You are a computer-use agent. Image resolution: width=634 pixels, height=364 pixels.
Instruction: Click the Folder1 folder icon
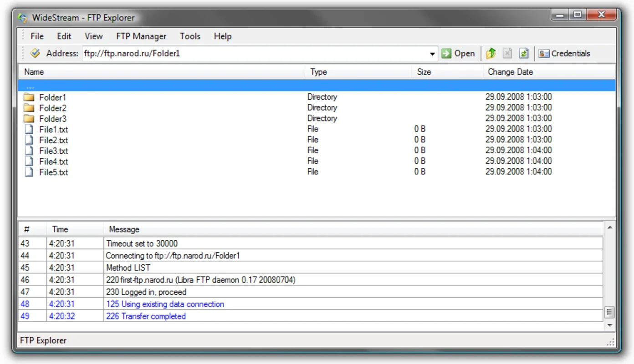tap(29, 97)
